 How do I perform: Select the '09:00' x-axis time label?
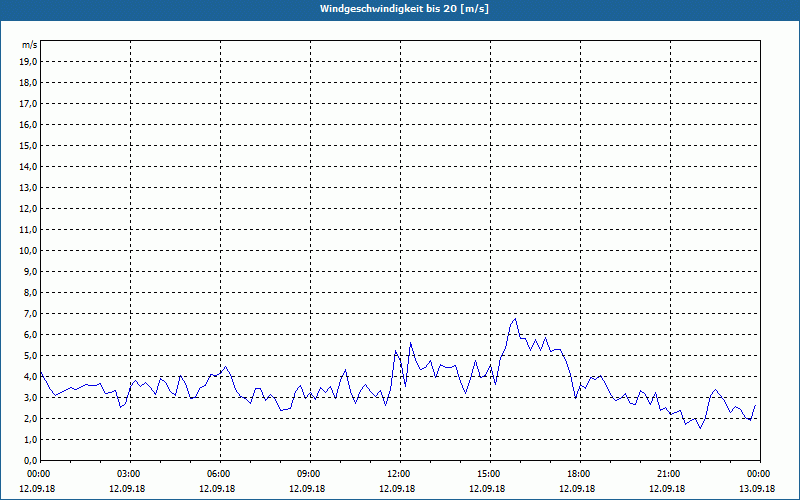(308, 474)
